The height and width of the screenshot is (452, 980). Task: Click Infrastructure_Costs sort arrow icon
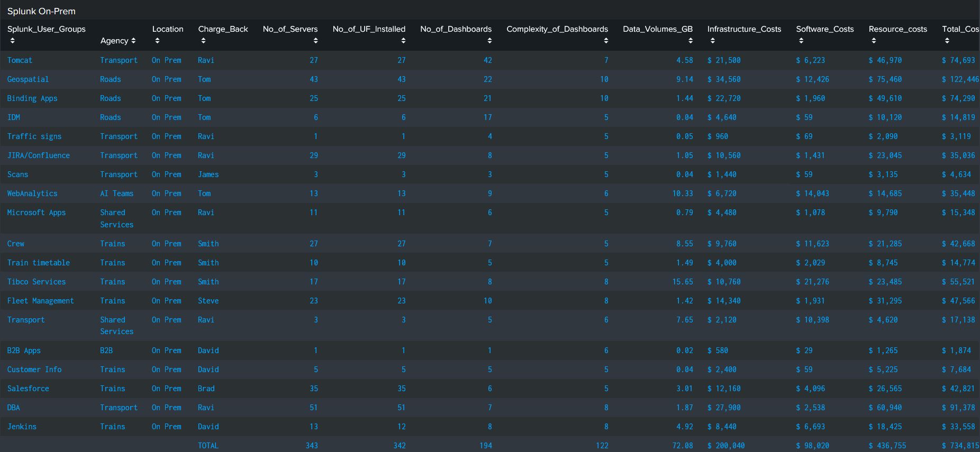(x=713, y=41)
